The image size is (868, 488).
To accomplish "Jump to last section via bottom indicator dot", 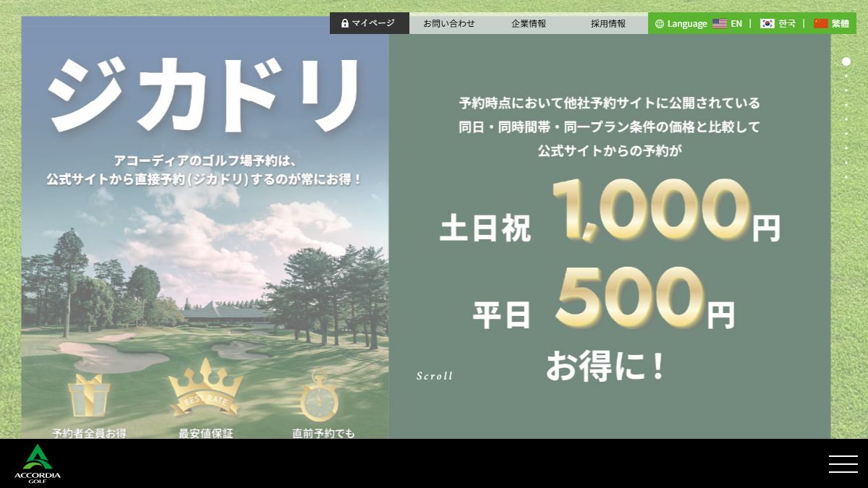I will pyautogui.click(x=846, y=177).
